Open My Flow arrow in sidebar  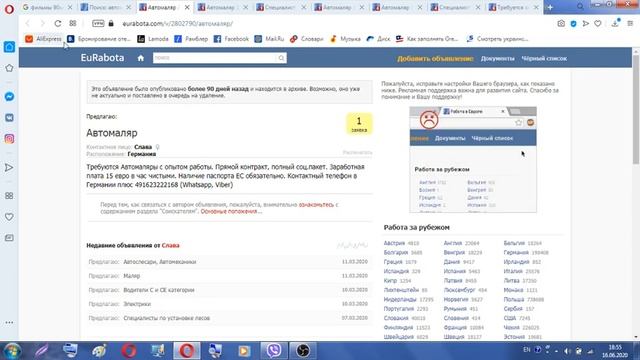click(x=9, y=168)
